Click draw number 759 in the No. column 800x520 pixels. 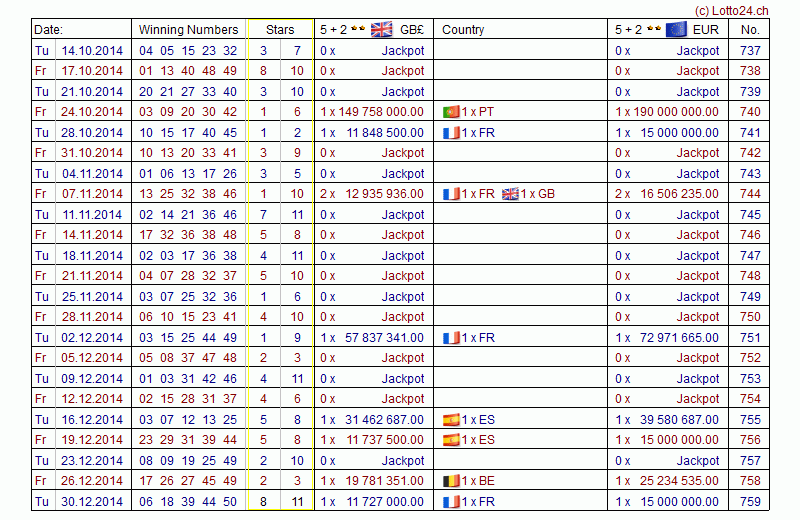(750, 502)
